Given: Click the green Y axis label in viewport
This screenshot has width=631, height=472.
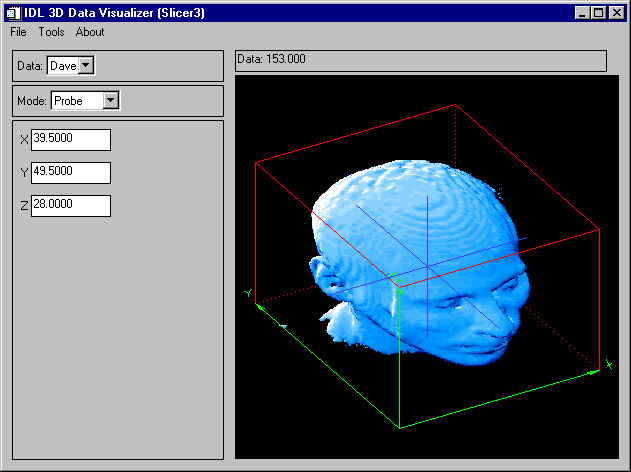Looking at the screenshot, I should pos(247,293).
